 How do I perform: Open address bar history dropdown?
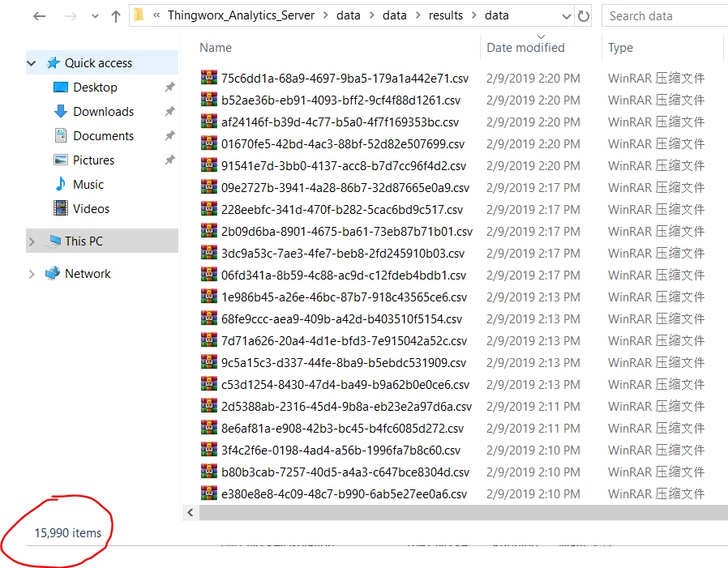(567, 17)
